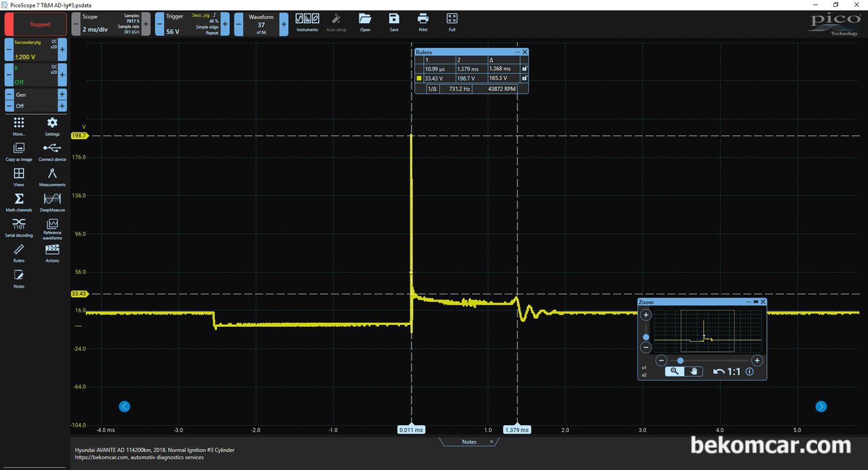The height and width of the screenshot is (470, 868).
Task: Click horizontal zoom-in plus in Zoom panel
Action: point(757,361)
